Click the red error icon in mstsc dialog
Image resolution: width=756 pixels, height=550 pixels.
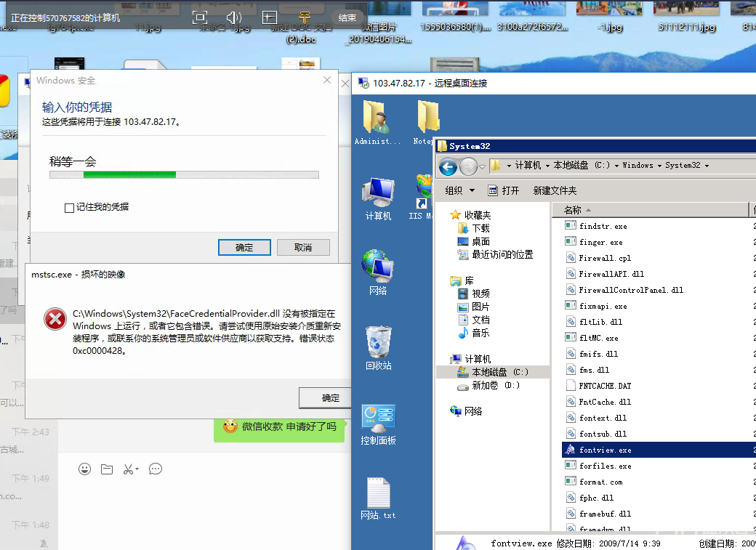coord(55,319)
